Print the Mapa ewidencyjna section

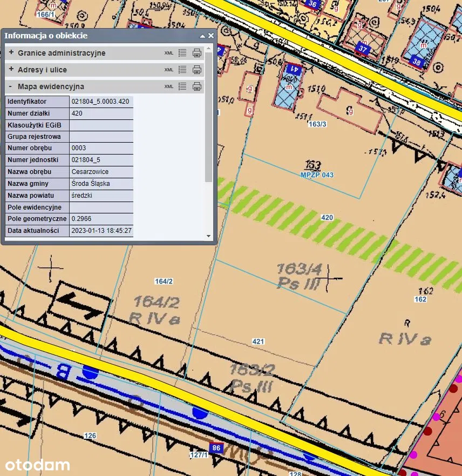click(197, 86)
